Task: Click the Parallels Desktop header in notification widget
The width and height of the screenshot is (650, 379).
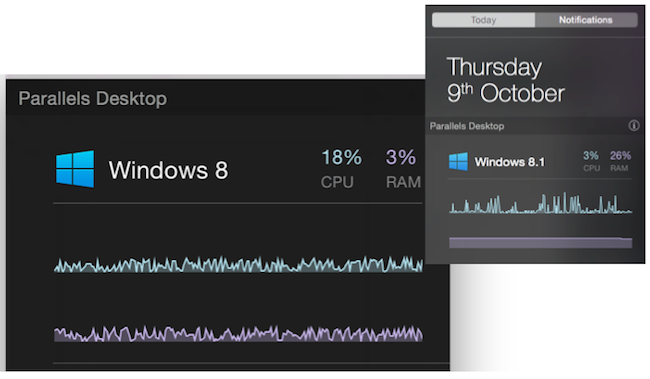Action: (467, 126)
